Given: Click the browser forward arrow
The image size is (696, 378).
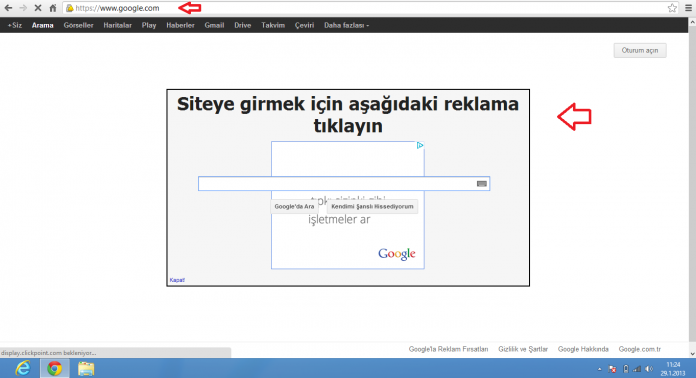Looking at the screenshot, I should click(23, 8).
